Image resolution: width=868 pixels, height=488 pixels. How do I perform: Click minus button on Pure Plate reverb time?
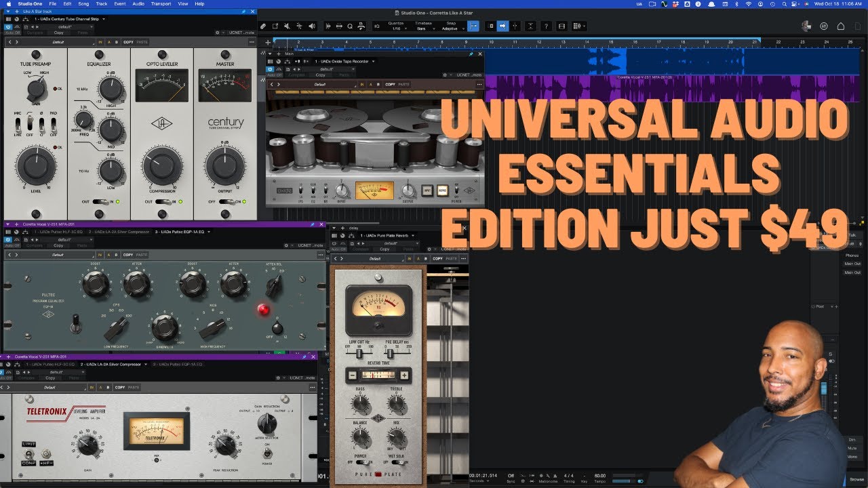[352, 375]
